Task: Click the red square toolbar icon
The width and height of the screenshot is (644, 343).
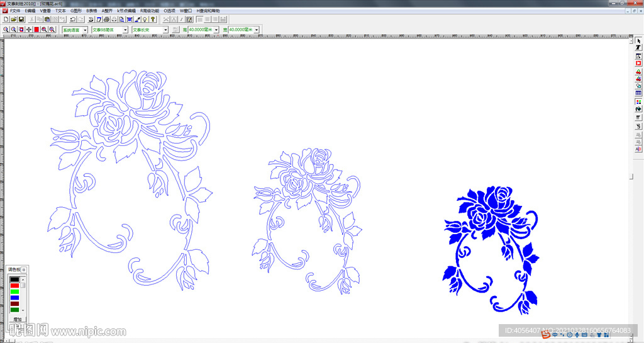Action: 36,30
